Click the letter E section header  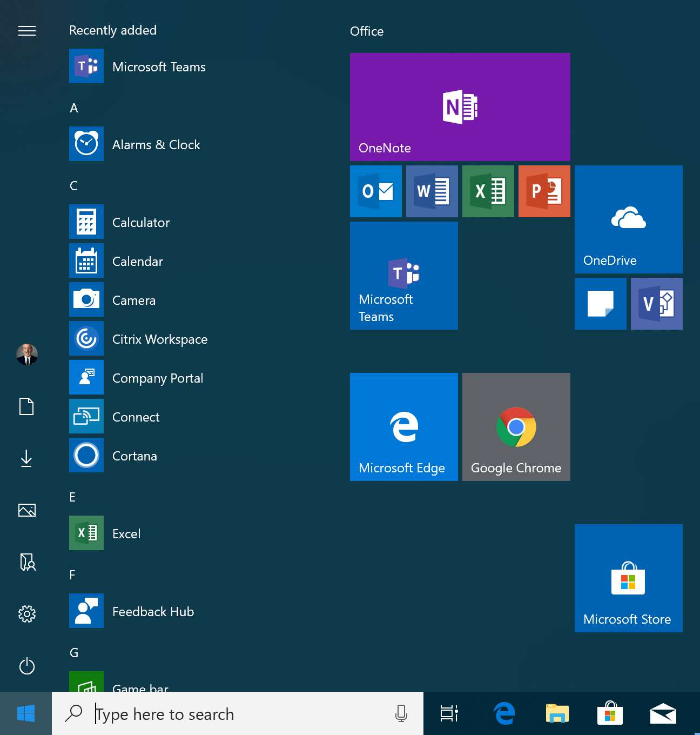coord(72,497)
